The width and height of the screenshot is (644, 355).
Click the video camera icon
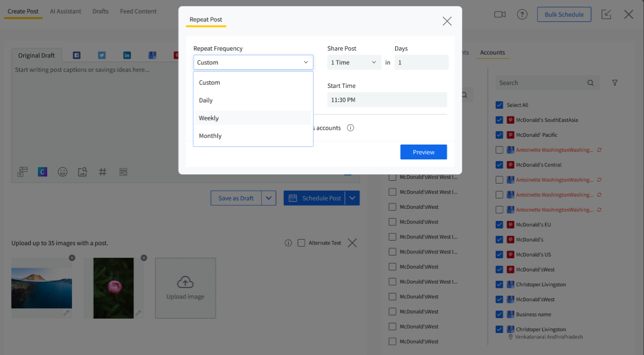click(x=500, y=14)
